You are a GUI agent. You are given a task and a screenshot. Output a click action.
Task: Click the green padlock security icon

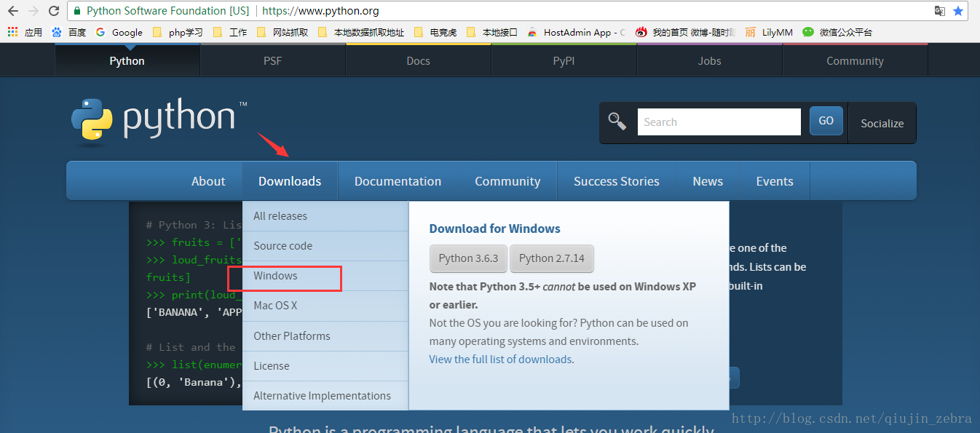(77, 11)
